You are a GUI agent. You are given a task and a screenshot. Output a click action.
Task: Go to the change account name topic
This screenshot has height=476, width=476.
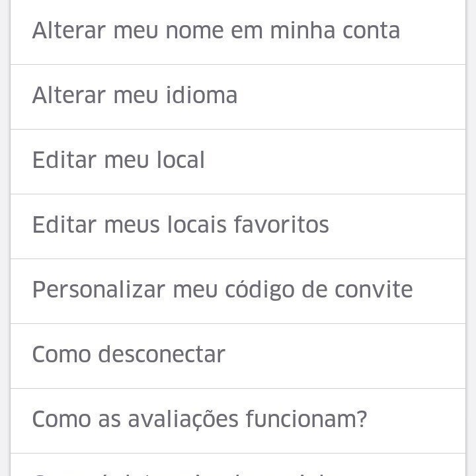(x=238, y=32)
